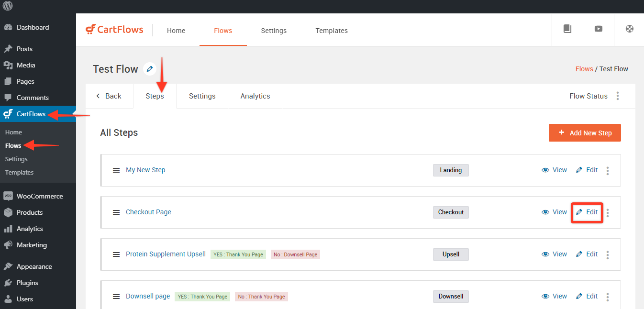644x309 pixels.
Task: Open Flow Status three-dot menu
Action: tap(618, 96)
